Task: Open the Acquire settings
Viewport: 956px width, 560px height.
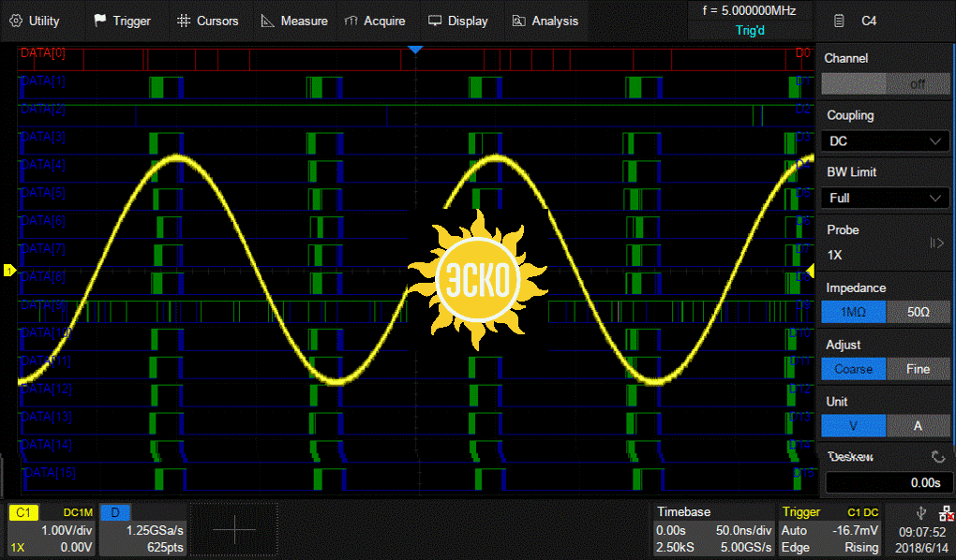Action: pyautogui.click(x=375, y=21)
